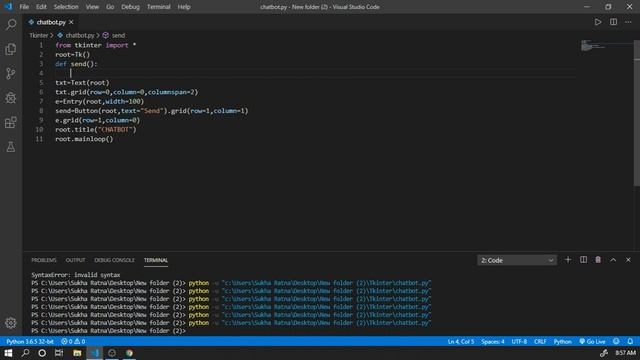
Task: Create a new terminal with plus icon
Action: [568, 260]
